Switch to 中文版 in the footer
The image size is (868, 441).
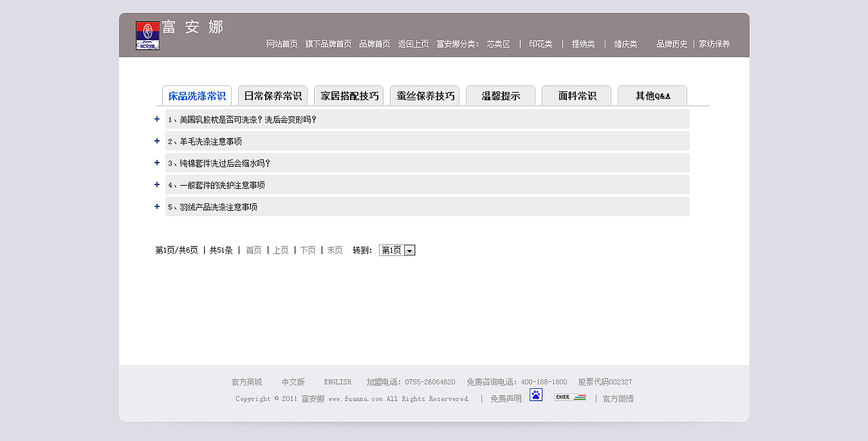[x=294, y=382]
